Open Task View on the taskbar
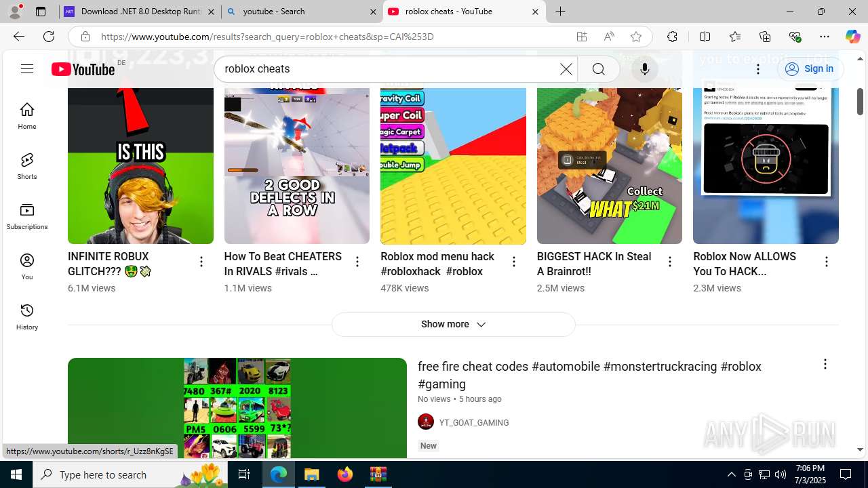The image size is (868, 488). tap(244, 474)
